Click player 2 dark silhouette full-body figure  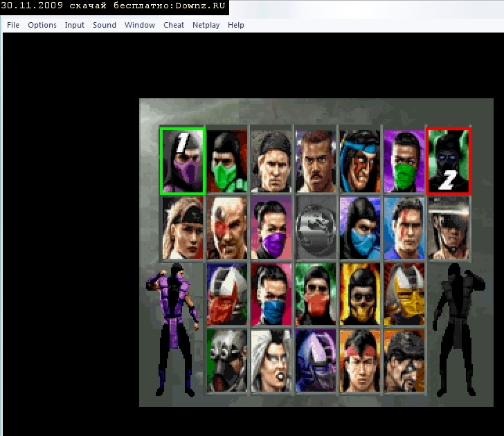tap(458, 330)
